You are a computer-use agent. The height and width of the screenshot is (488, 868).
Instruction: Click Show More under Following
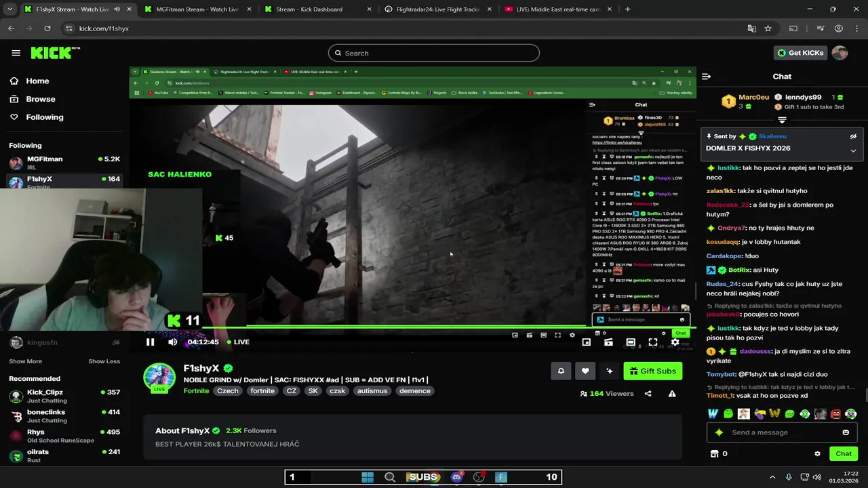25,361
